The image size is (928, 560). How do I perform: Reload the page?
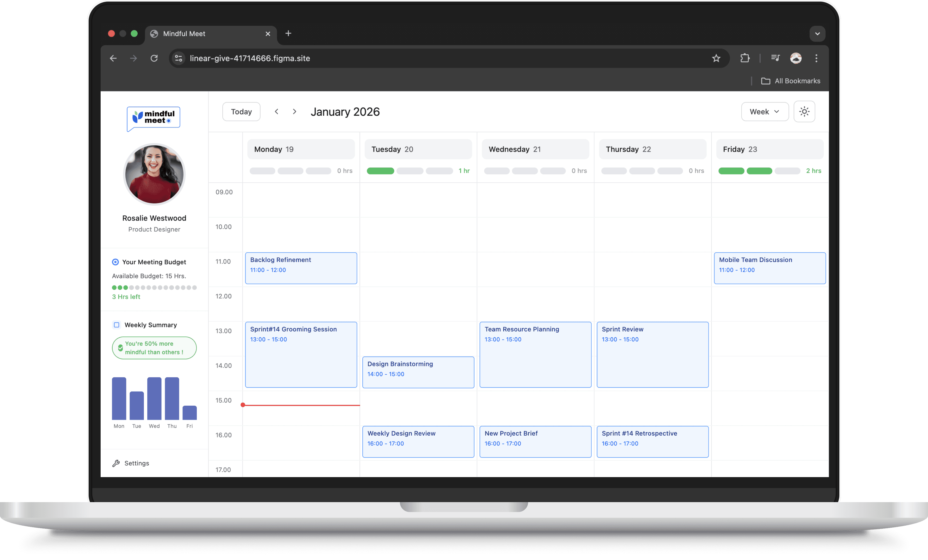click(154, 58)
